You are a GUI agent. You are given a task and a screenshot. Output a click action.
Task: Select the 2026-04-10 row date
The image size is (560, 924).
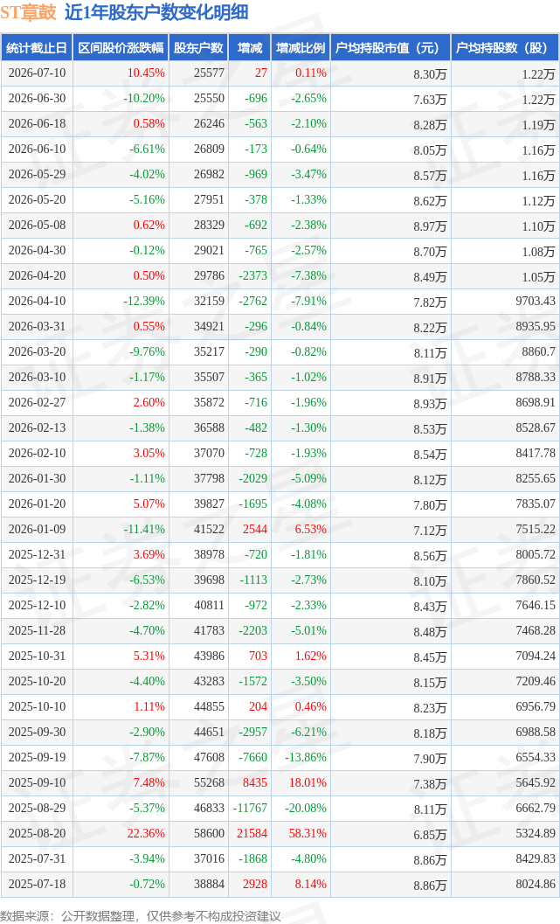(x=37, y=301)
